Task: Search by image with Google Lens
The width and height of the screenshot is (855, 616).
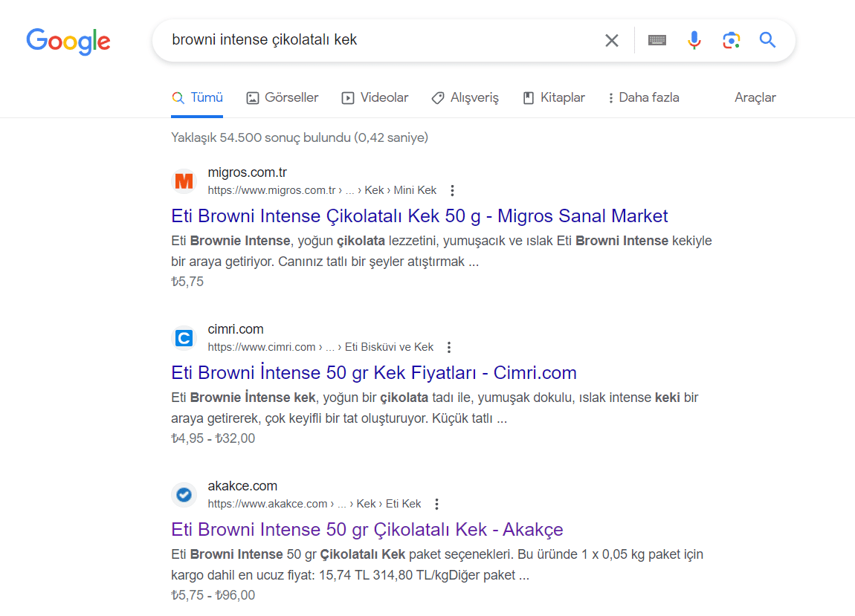Action: (732, 40)
